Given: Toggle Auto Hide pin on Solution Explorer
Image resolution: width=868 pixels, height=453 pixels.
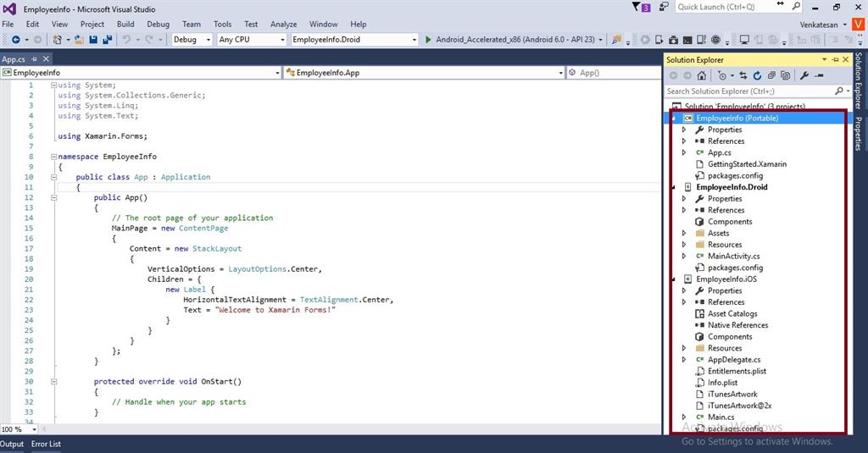Looking at the screenshot, I should [835, 59].
